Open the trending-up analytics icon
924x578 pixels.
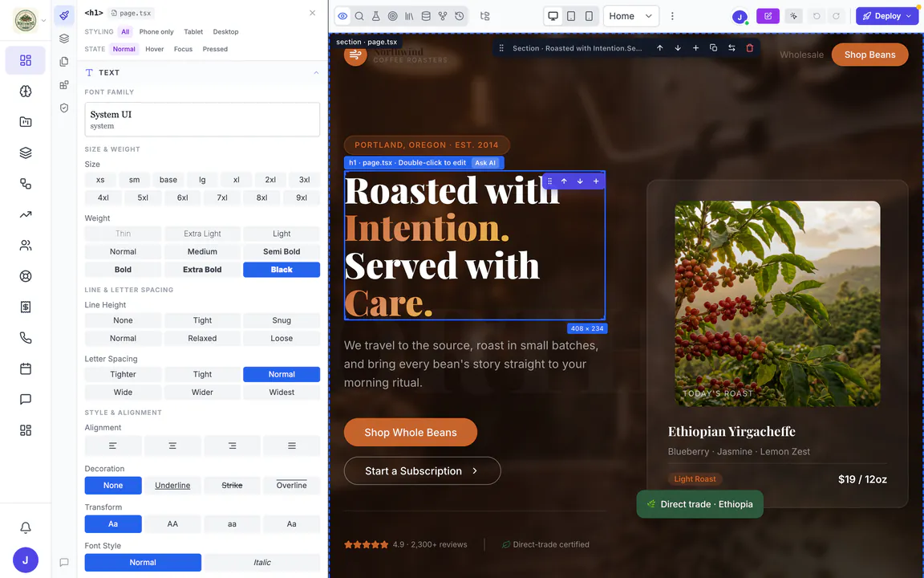coord(26,214)
